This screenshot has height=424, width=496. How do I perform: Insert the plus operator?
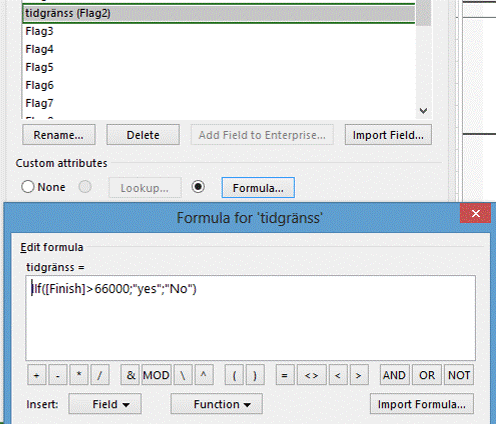coord(36,375)
